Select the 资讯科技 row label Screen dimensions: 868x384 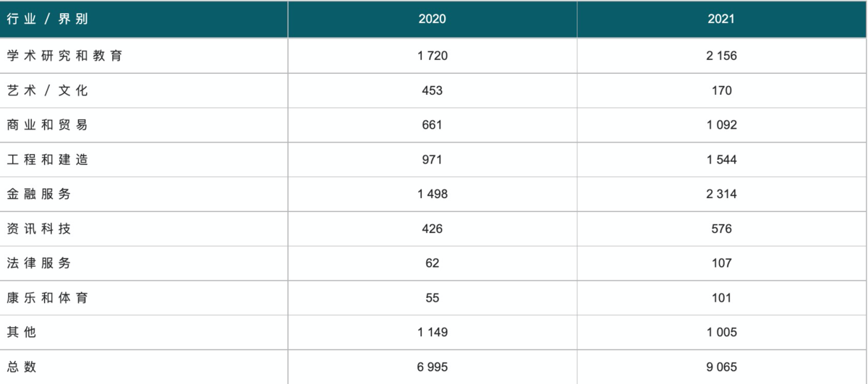coord(39,229)
